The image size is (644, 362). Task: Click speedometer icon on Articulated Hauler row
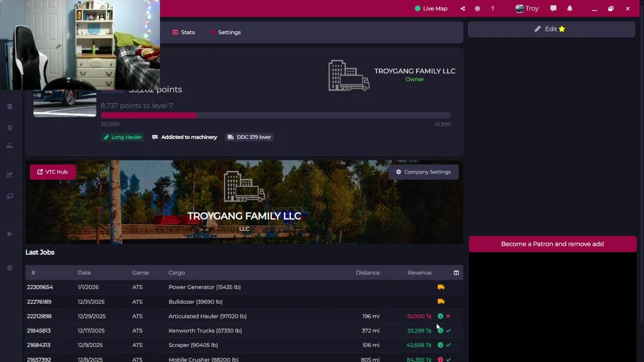[x=440, y=316]
